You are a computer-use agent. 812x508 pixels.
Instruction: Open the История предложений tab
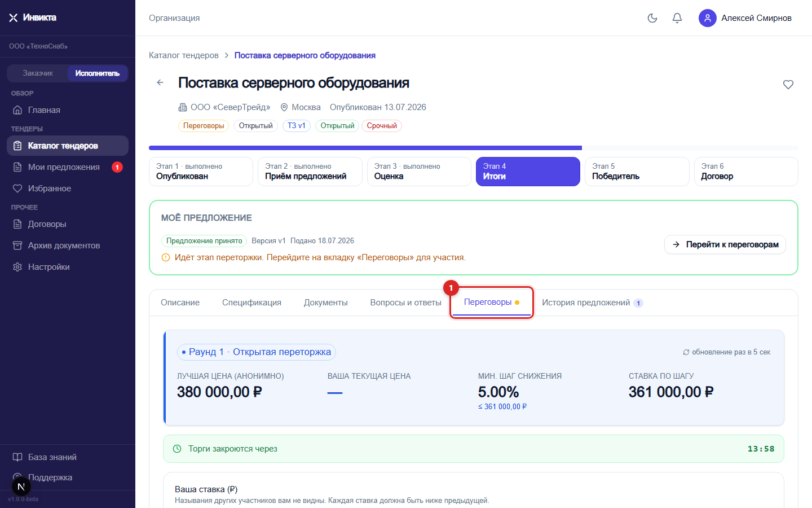592,303
